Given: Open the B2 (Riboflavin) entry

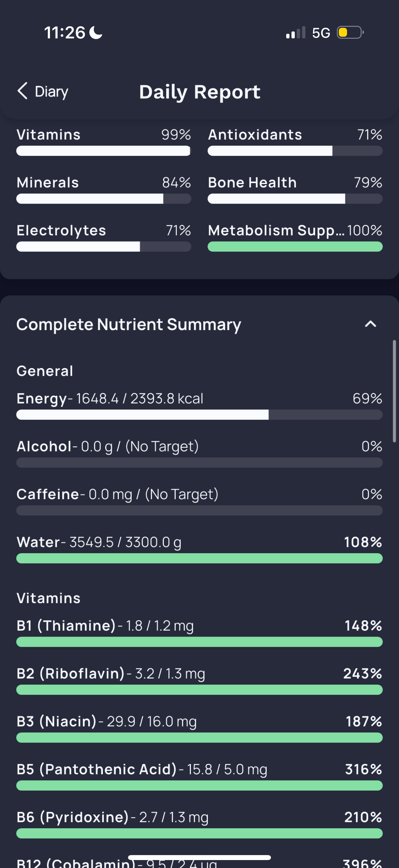Looking at the screenshot, I should click(x=199, y=680).
